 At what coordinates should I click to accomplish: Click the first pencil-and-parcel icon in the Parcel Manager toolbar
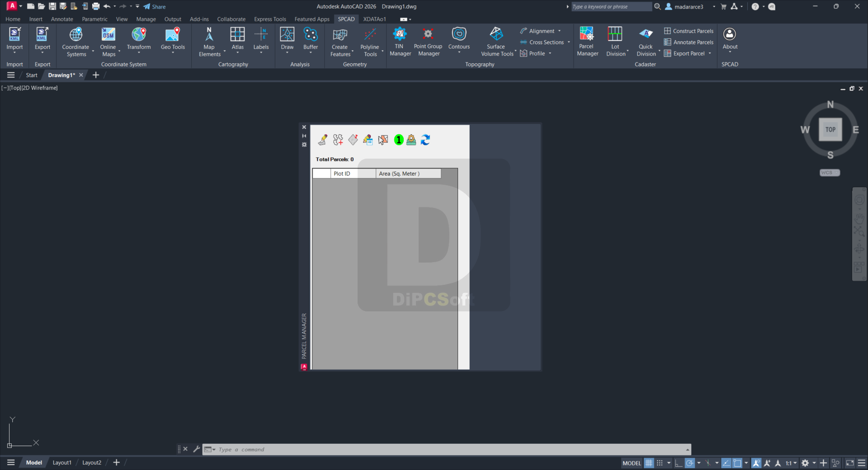point(323,140)
